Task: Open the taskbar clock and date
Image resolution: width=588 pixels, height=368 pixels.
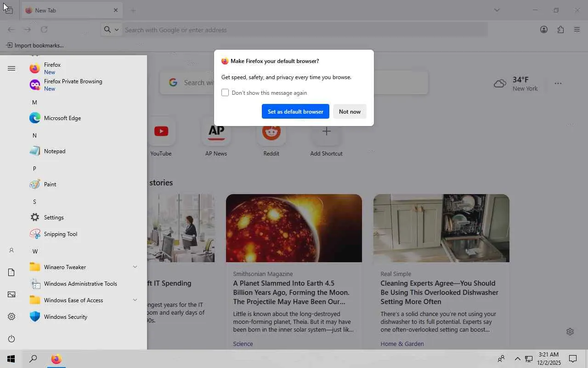Action: click(x=548, y=359)
